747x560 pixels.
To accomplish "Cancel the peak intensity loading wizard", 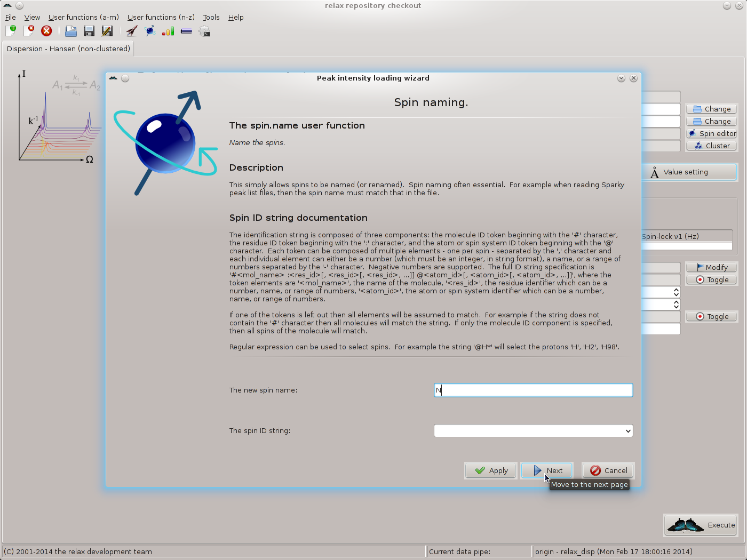I will point(608,470).
